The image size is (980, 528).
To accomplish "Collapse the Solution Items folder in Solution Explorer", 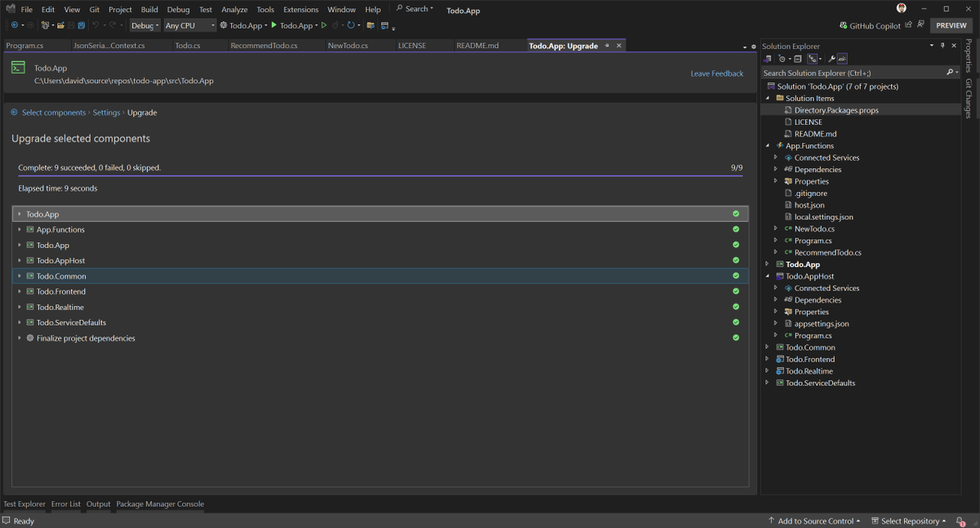I will [x=768, y=98].
